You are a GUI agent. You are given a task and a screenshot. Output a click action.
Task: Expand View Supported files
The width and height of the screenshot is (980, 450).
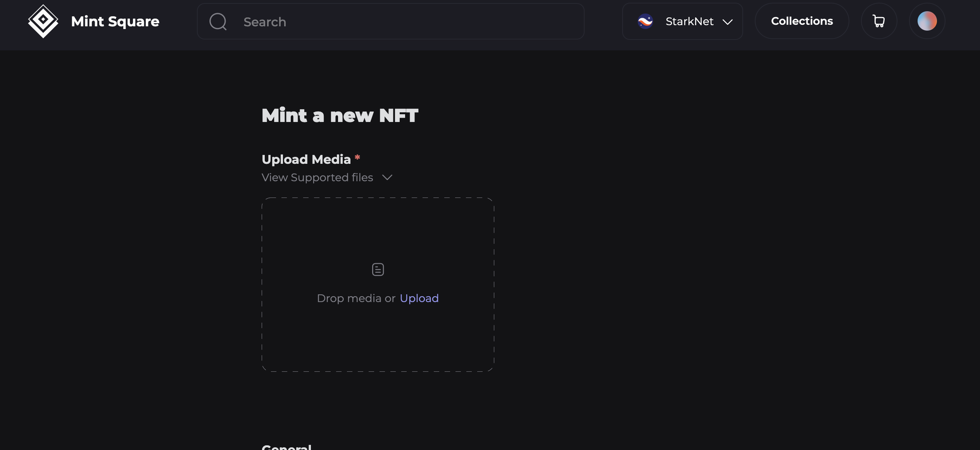pos(327,177)
